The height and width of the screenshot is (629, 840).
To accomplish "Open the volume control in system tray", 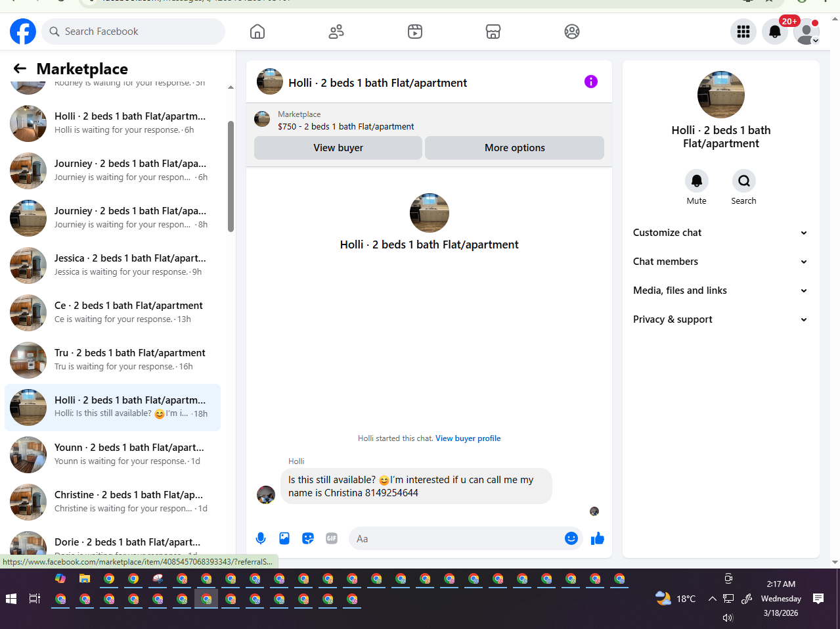I will (728, 617).
